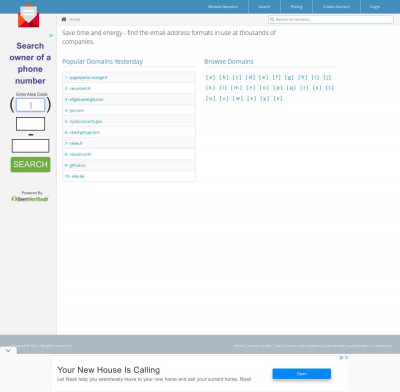400x392 pixels.
Task: Open the privacy policy footer link
Action: pos(260,346)
